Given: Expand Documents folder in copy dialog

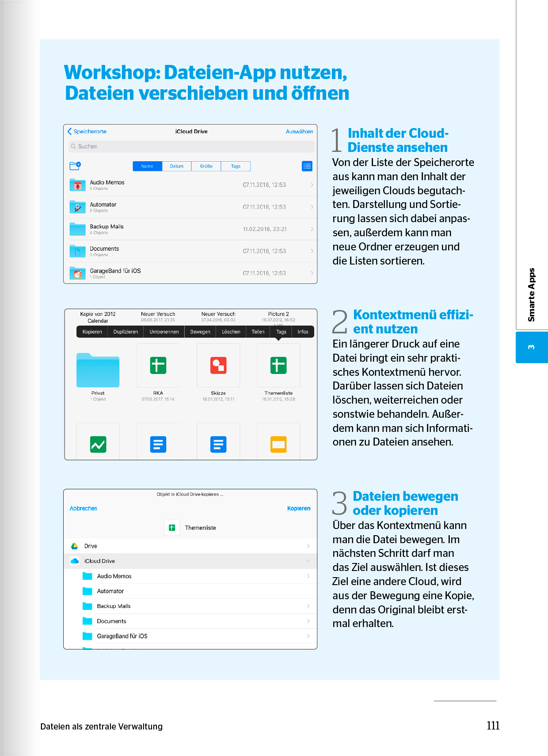Looking at the screenshot, I should pos(308,621).
